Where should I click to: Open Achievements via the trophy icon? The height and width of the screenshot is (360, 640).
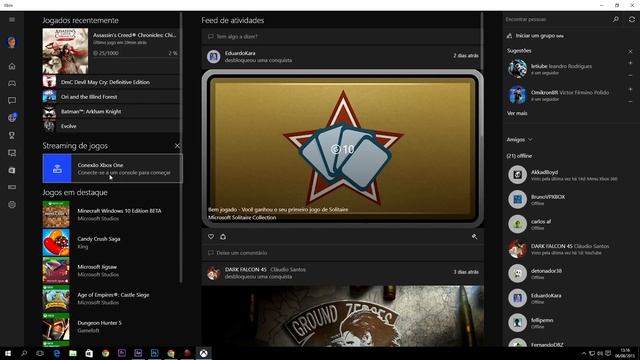click(12, 135)
